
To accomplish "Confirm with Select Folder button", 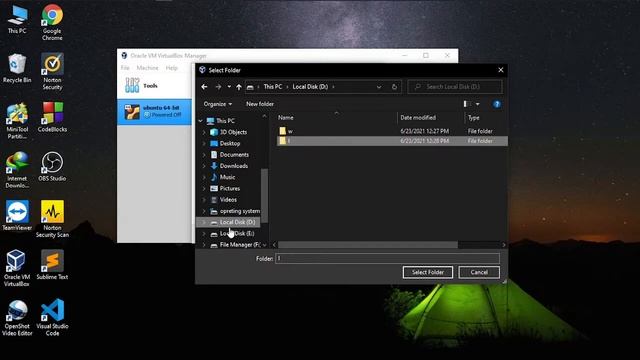I will click(x=427, y=272).
